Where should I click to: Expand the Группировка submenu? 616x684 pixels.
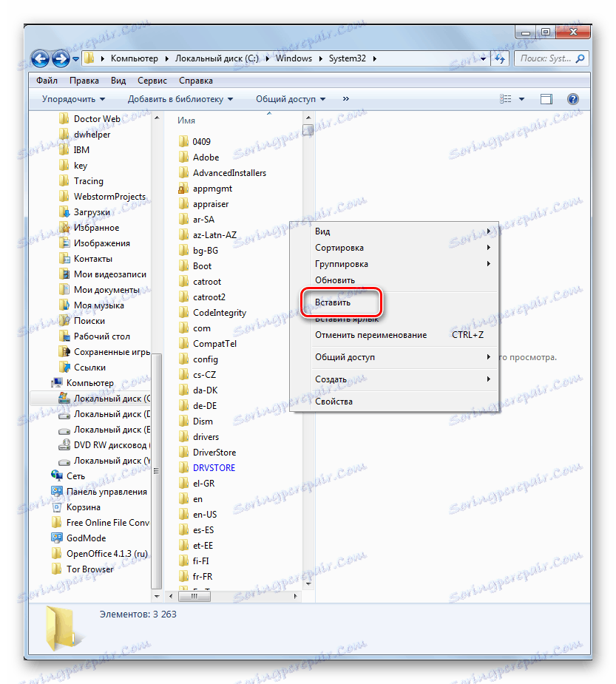click(x=405, y=264)
